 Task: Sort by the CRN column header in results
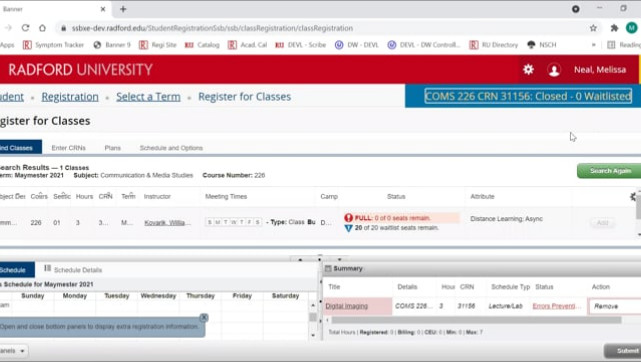(x=105, y=197)
